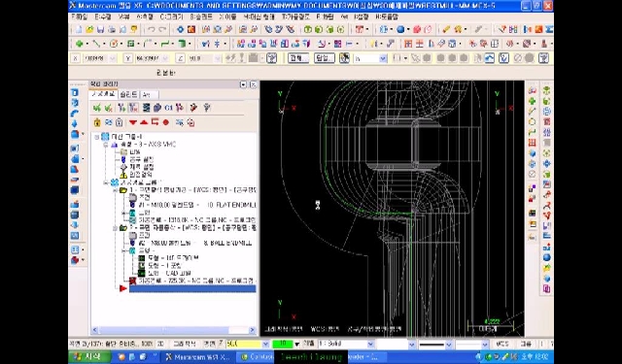Toggle the padlock lock-operations icon
622x364 pixels.
click(97, 122)
